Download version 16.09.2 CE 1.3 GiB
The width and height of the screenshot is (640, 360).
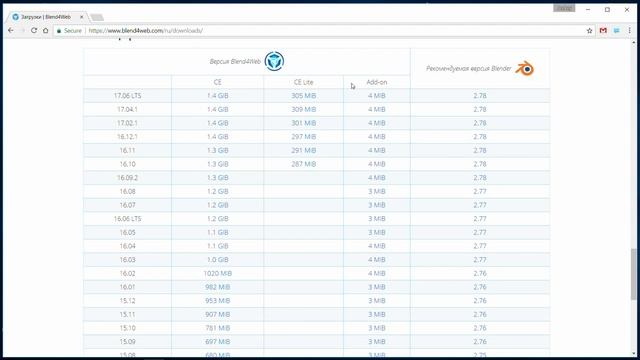click(218, 178)
